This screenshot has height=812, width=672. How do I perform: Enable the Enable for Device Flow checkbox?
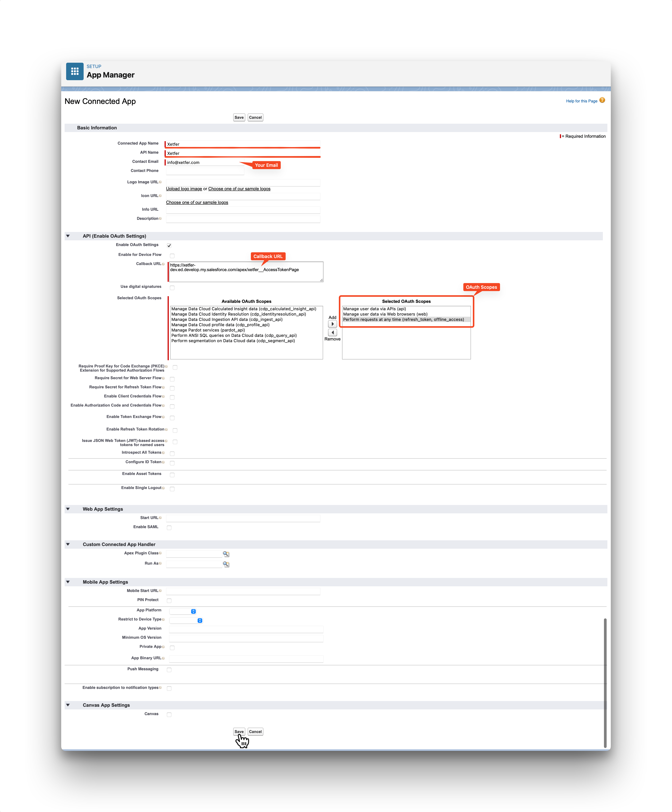click(x=172, y=256)
